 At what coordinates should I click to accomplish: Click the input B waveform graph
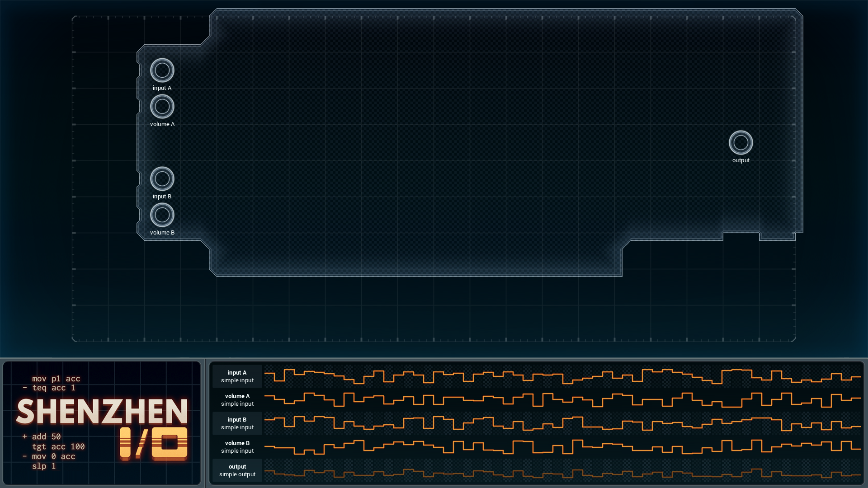[562, 423]
